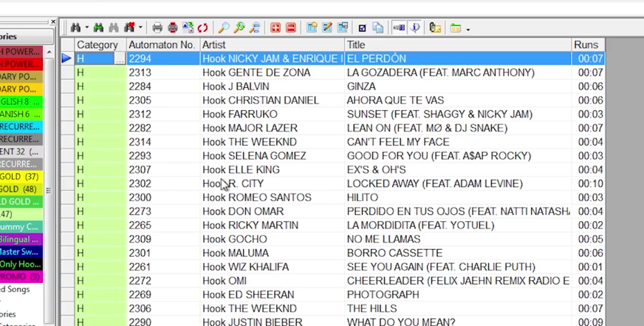Select the GOLD (48) category

click(21, 189)
